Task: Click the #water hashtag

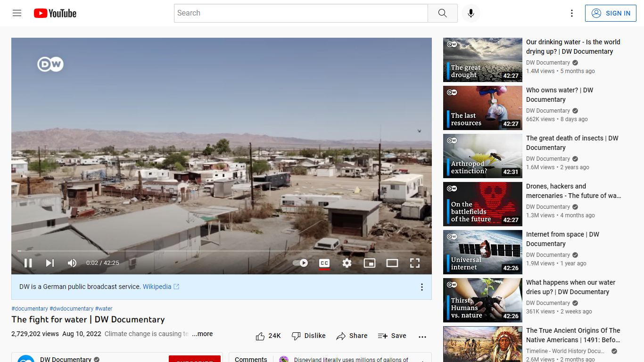Action: tap(104, 309)
